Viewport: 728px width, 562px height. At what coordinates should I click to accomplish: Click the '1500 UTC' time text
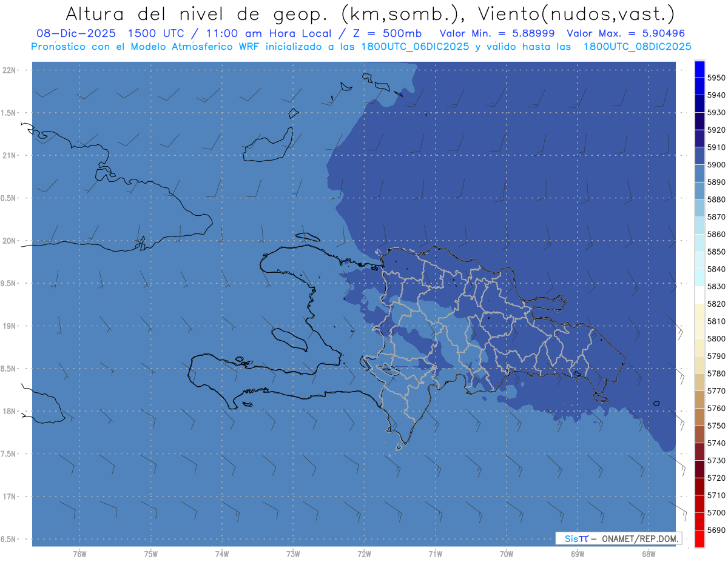[x=157, y=34]
